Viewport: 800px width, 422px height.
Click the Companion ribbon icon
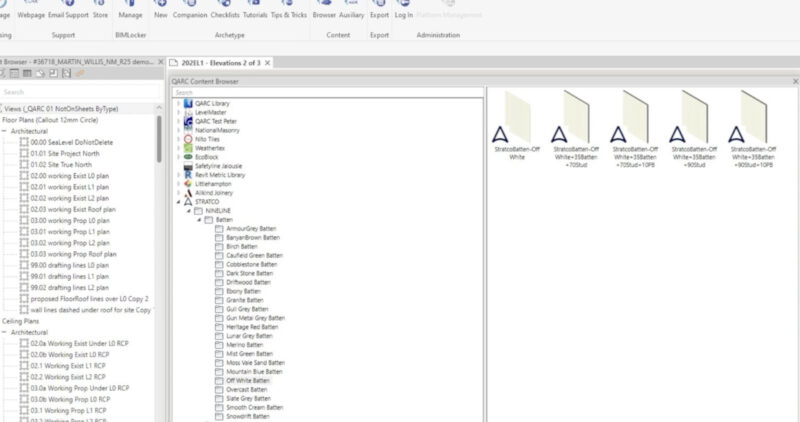[x=190, y=10]
